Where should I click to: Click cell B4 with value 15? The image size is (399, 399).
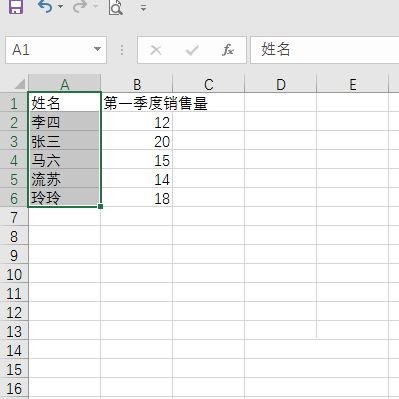click(x=137, y=160)
